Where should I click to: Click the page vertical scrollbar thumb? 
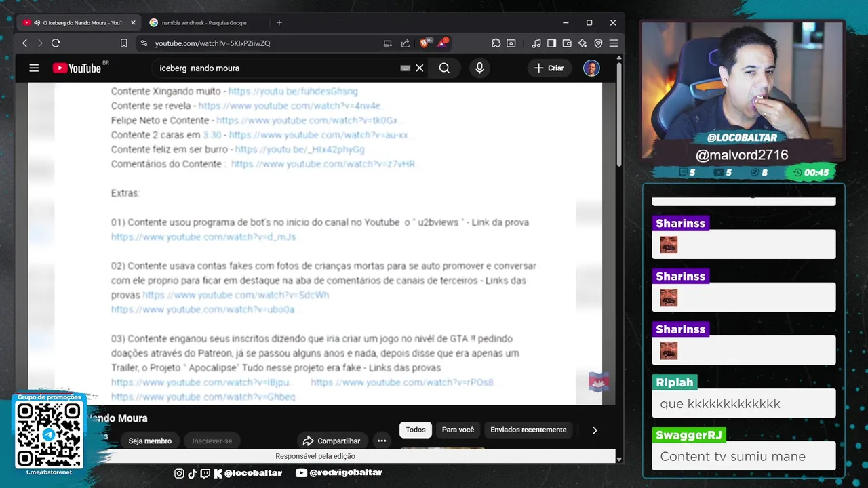(x=619, y=115)
